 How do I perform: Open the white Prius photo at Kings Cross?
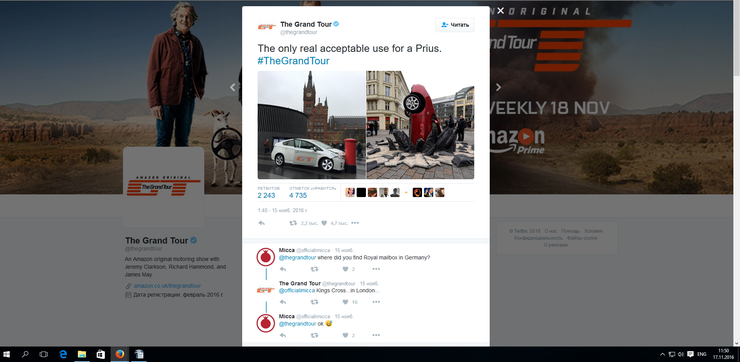[311, 125]
